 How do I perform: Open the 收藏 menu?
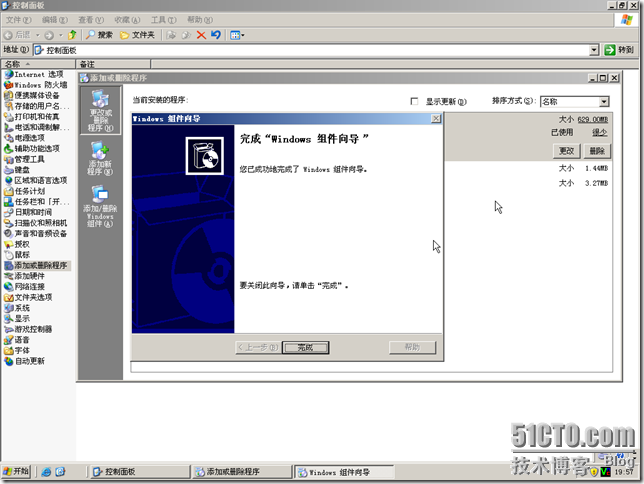(x=127, y=20)
